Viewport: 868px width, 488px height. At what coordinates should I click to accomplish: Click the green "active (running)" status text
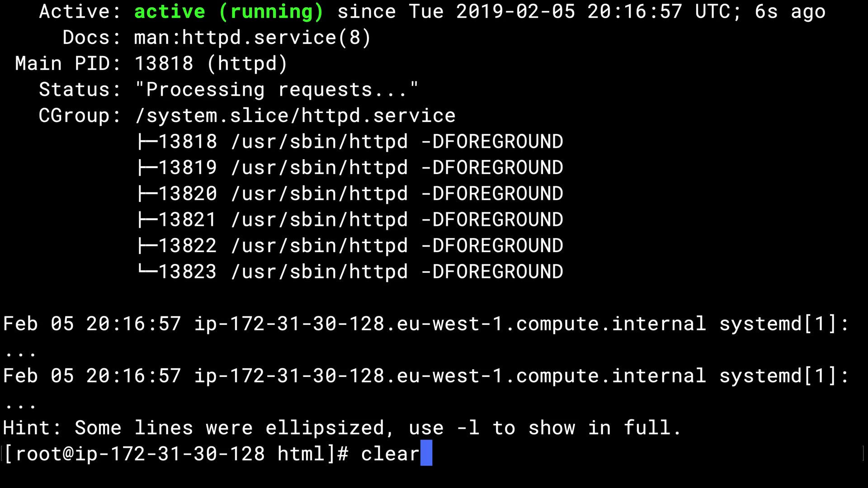click(x=228, y=12)
